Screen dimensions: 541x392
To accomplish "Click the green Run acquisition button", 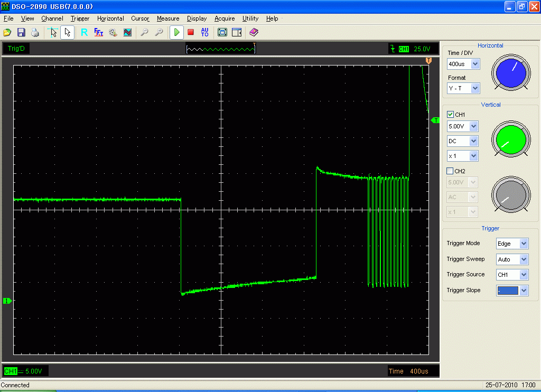I will tap(176, 33).
